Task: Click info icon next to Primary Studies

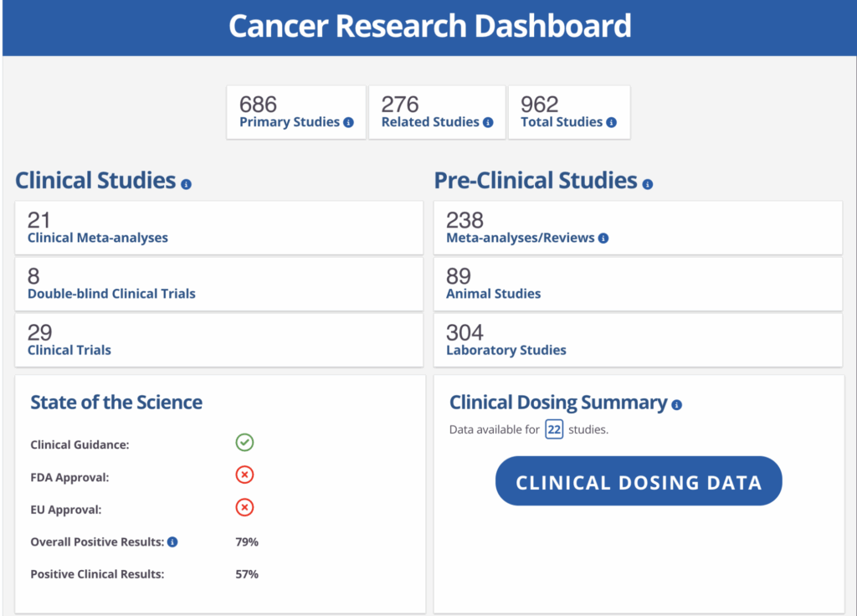Action: pos(349,122)
